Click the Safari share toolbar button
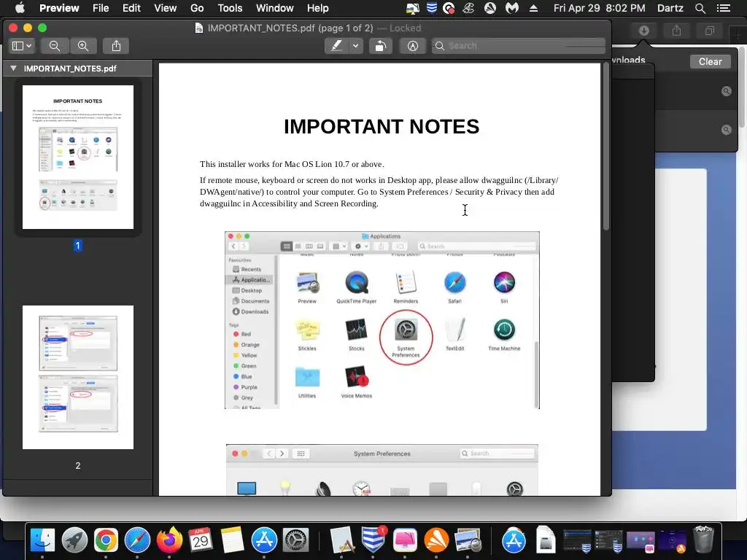Image resolution: width=747 pixels, height=560 pixels. pos(676,31)
